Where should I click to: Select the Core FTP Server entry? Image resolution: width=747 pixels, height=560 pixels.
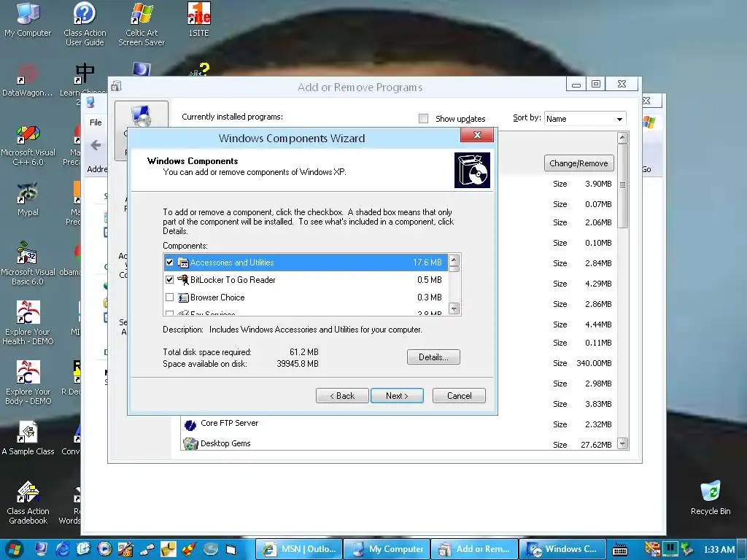(x=230, y=423)
